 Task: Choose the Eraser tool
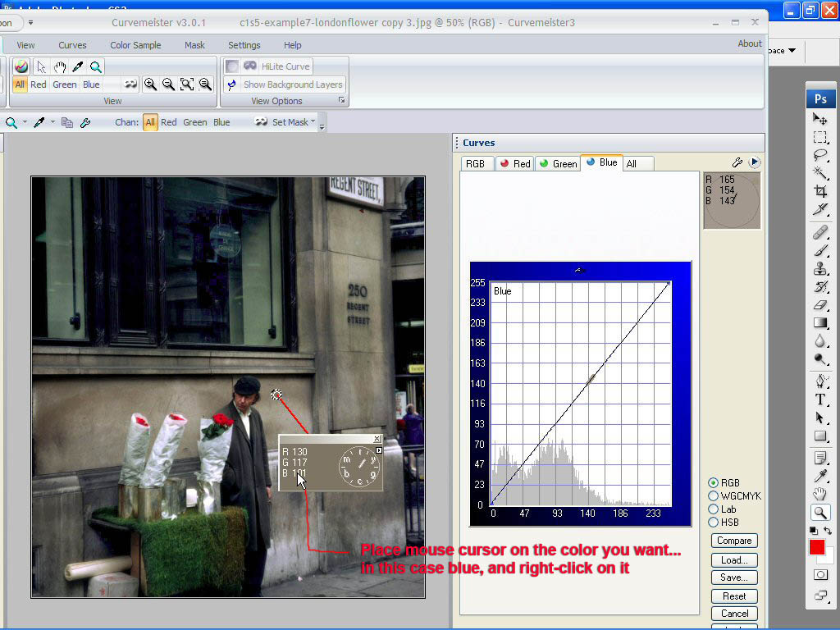point(820,304)
